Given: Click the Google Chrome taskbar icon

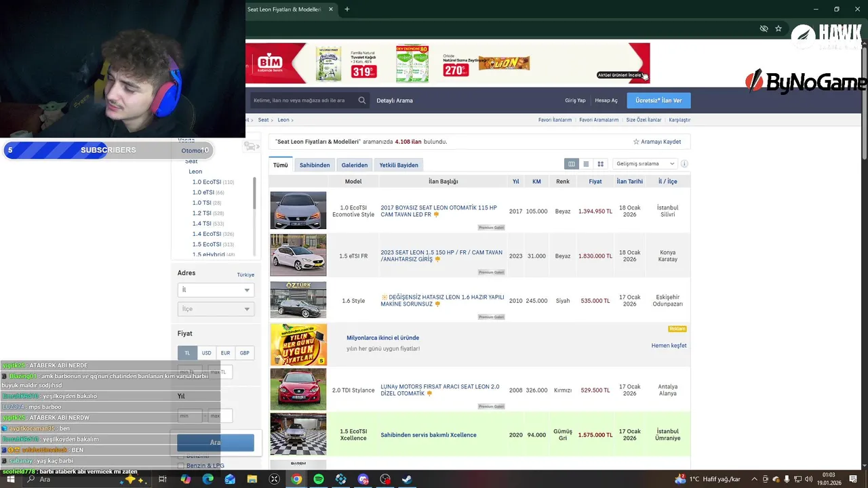Looking at the screenshot, I should click(296, 479).
